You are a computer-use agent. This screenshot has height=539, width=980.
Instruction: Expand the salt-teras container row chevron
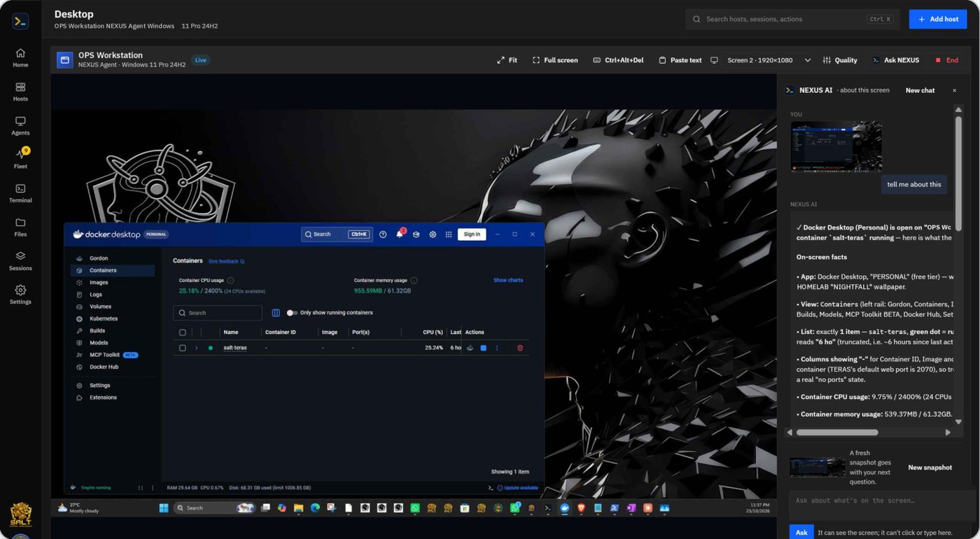tap(197, 348)
